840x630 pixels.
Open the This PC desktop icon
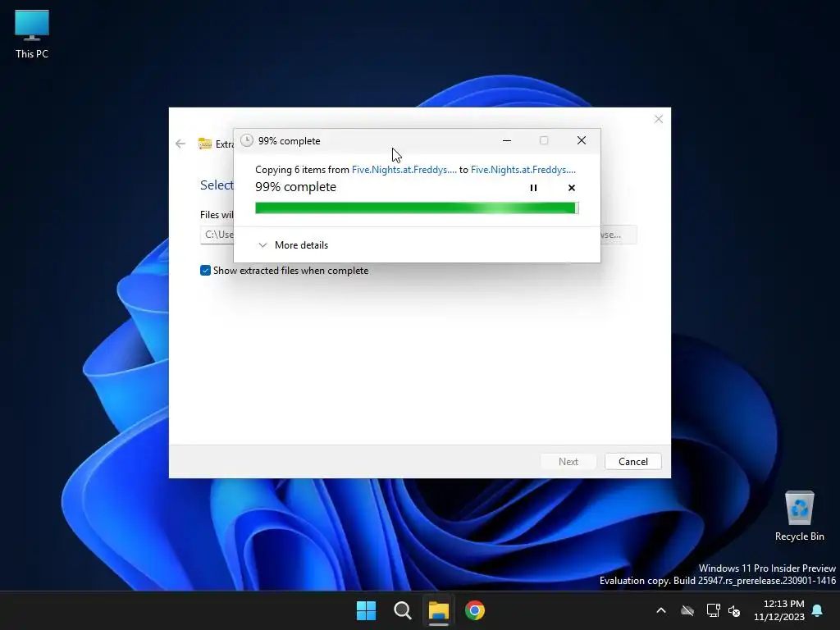click(32, 34)
